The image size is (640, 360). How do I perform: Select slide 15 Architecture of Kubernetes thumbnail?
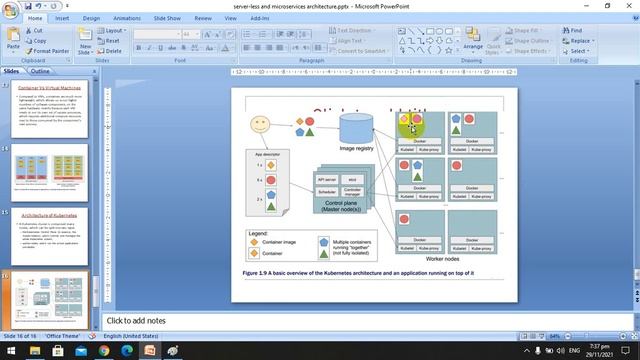49,236
